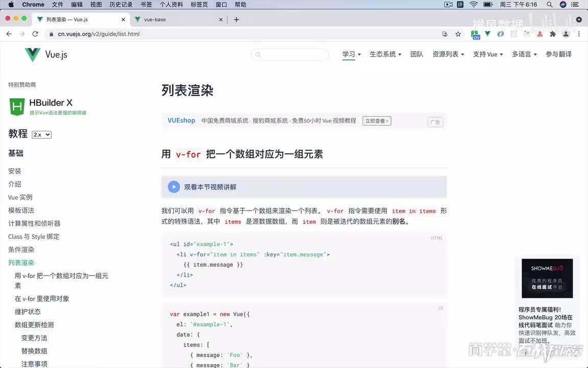Open the VUEshop ad link
588x368 pixels.
click(x=182, y=121)
